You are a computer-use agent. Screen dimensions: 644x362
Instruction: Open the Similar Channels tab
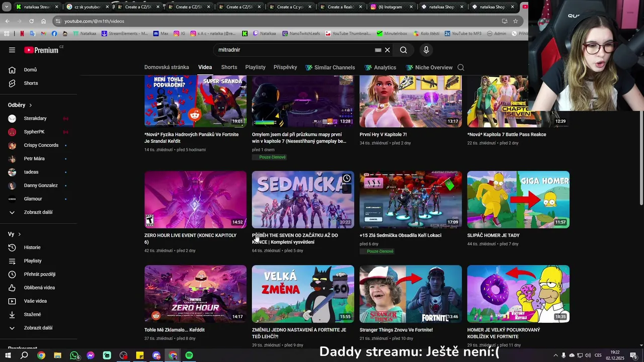point(330,67)
